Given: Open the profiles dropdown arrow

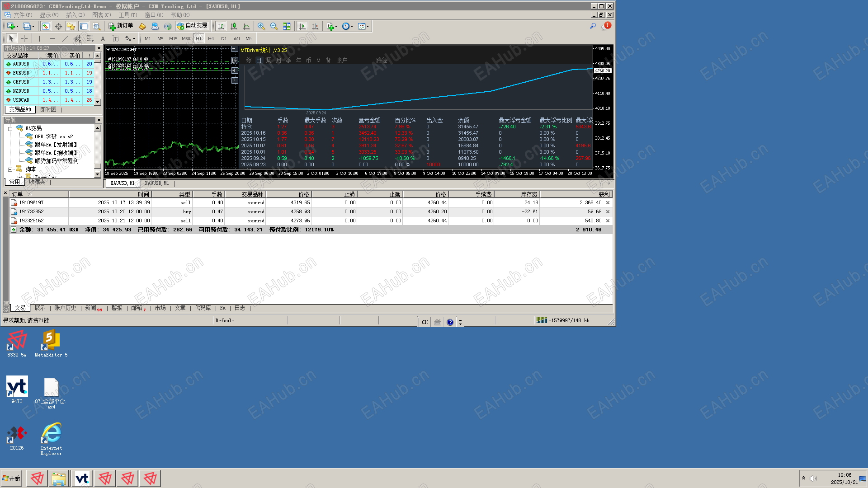Looking at the screenshot, I should 33,26.
